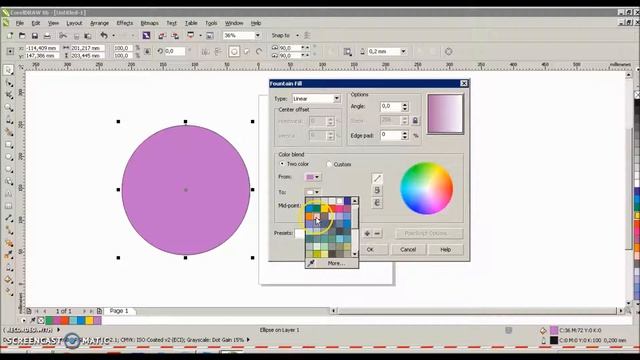Click the direct line color blend icon
Image resolution: width=640 pixels, height=360 pixels.
[x=377, y=178]
